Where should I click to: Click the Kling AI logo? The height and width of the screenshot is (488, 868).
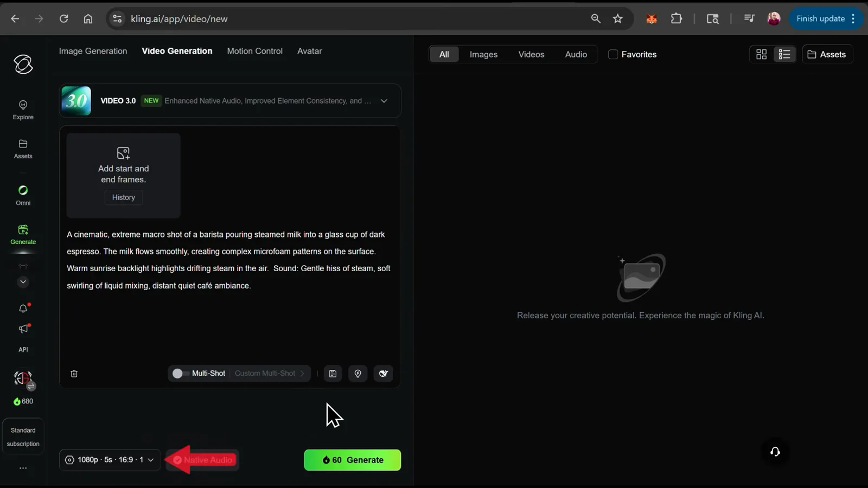[x=23, y=65]
